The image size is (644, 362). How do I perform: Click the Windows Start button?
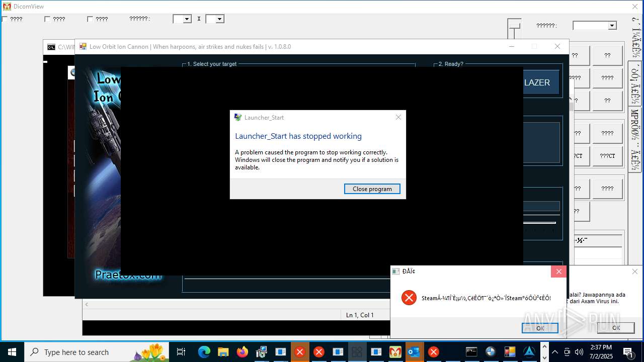[12, 352]
